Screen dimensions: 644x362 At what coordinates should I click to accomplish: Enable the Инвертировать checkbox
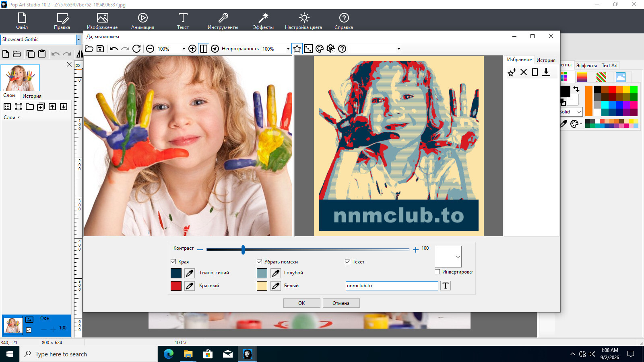point(437,272)
